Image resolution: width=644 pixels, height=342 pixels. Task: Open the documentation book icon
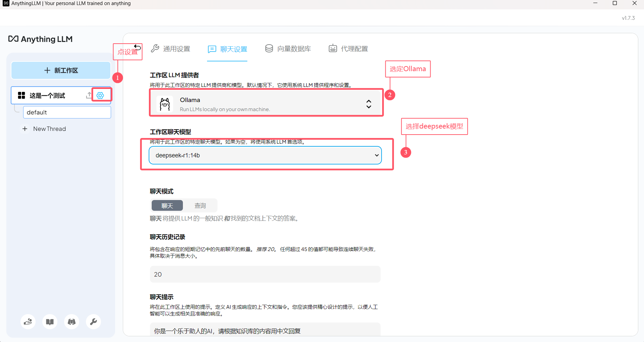50,322
